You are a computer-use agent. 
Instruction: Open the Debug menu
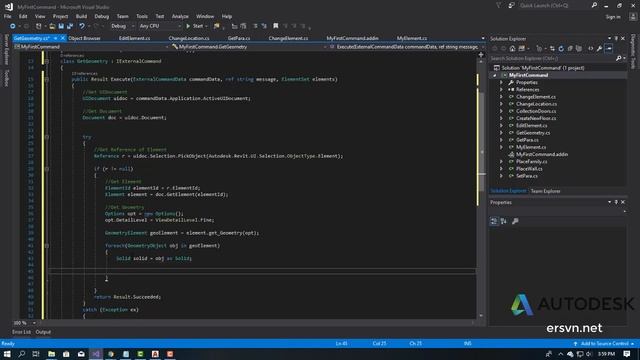click(102, 16)
